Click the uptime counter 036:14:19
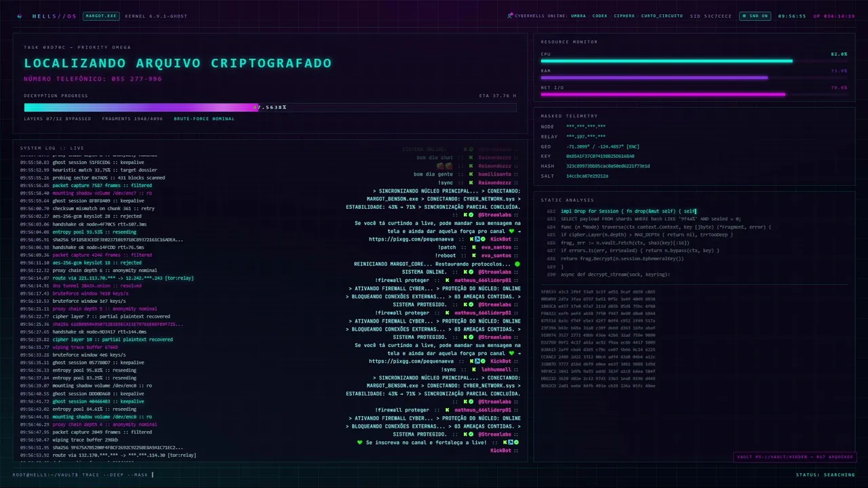This screenshot has width=868, height=488. 834,16
